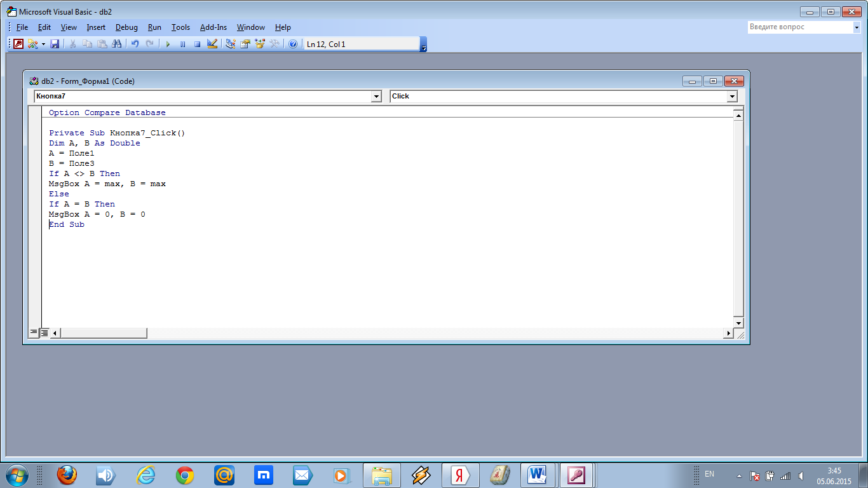Click the 'End Sub' line
The height and width of the screenshot is (488, 868).
coord(67,224)
